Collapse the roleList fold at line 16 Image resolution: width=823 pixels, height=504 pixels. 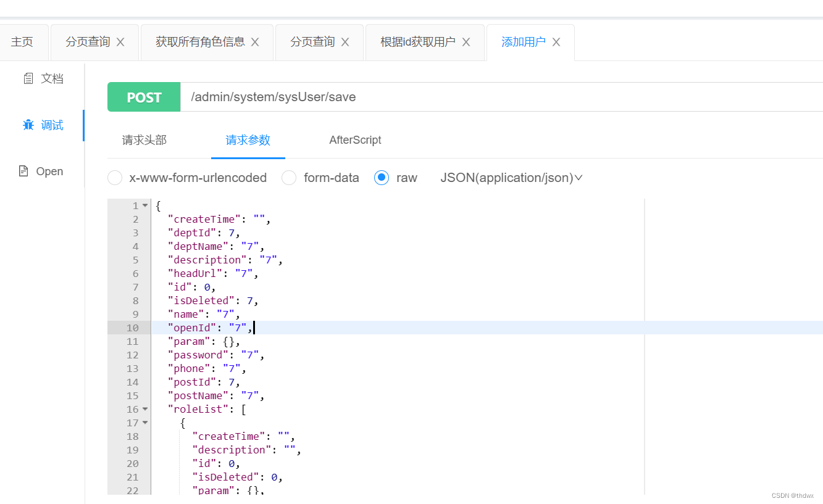point(145,409)
